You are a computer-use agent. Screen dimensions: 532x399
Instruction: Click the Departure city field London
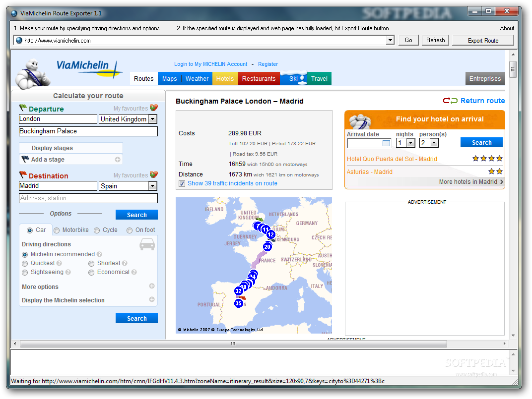click(x=58, y=119)
